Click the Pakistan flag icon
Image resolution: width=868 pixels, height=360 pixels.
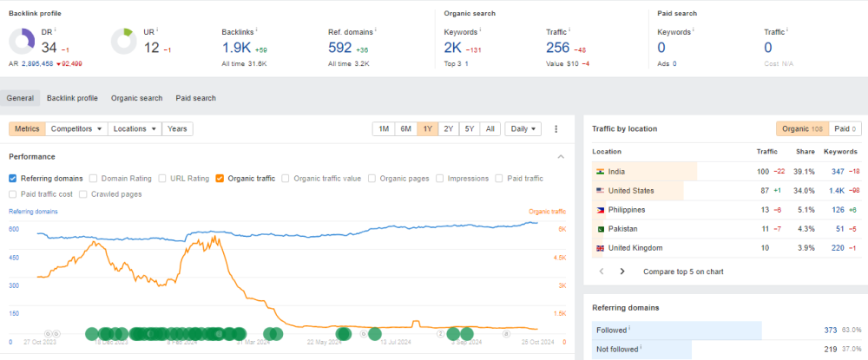point(600,229)
